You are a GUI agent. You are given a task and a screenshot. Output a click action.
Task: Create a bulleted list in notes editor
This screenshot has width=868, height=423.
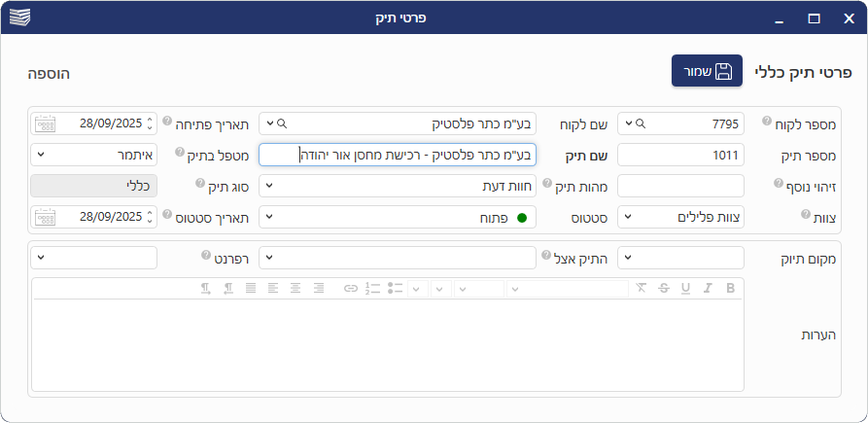395,288
